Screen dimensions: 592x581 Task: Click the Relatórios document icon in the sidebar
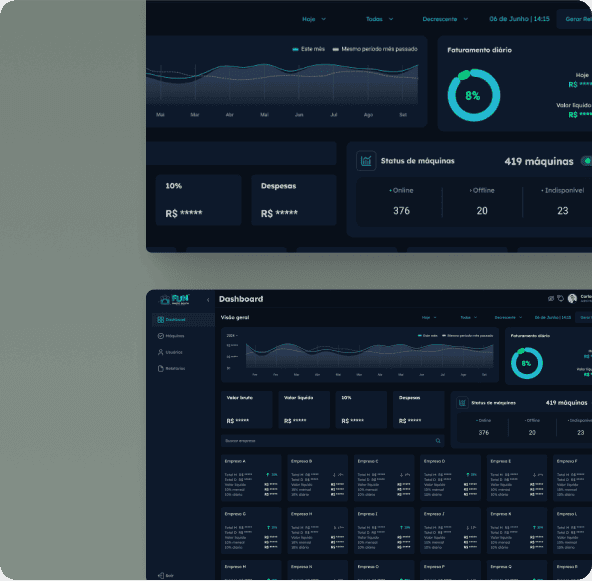coord(160,368)
